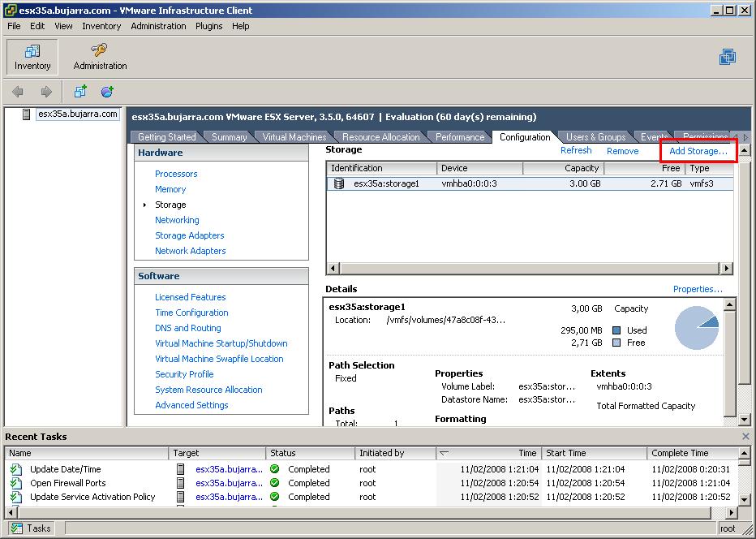This screenshot has width=756, height=539.
Task: Switch to the Summary tab
Action: (229, 137)
